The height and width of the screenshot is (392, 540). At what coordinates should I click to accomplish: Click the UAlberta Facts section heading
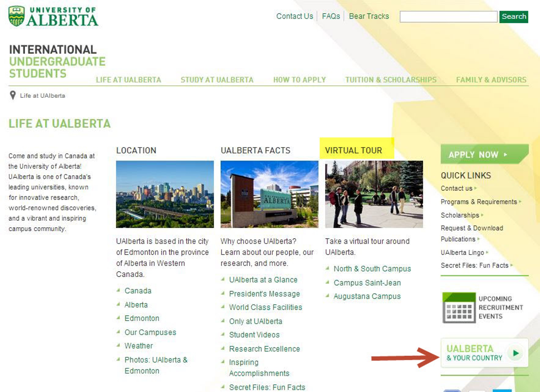(x=255, y=150)
